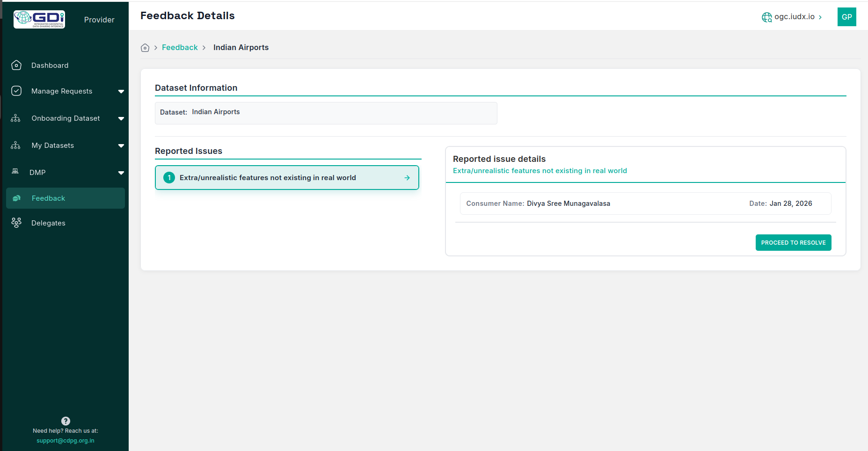The width and height of the screenshot is (868, 451).
Task: Expand the Onboarding Dataset dropdown arrow
Action: pyautogui.click(x=121, y=119)
